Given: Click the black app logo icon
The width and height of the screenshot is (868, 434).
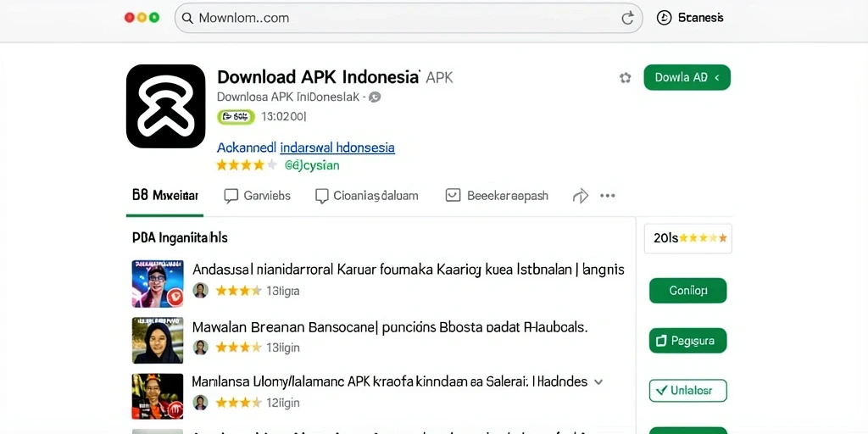Looking at the screenshot, I should click(165, 106).
